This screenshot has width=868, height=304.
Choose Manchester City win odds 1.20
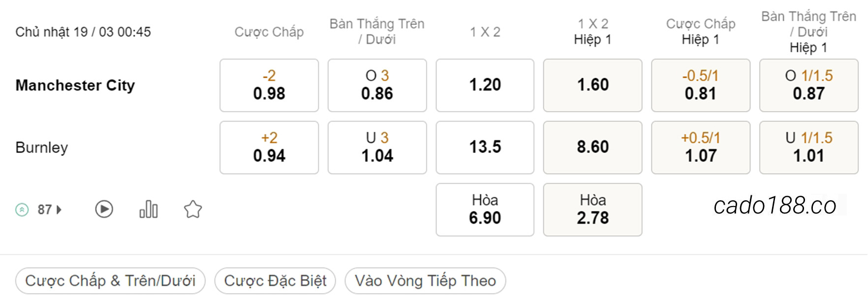[485, 85]
